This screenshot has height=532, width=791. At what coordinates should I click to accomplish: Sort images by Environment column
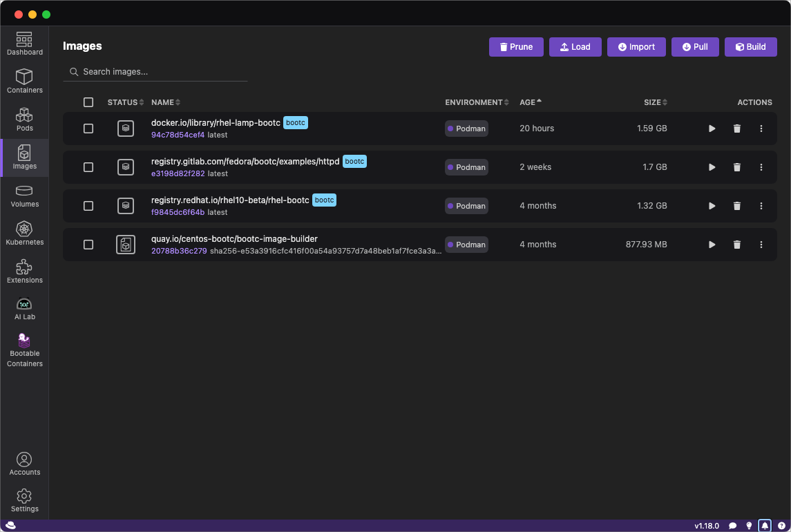tap(477, 102)
